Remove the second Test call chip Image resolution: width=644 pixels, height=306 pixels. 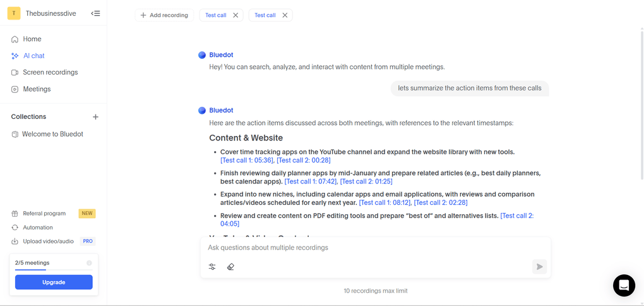click(285, 15)
